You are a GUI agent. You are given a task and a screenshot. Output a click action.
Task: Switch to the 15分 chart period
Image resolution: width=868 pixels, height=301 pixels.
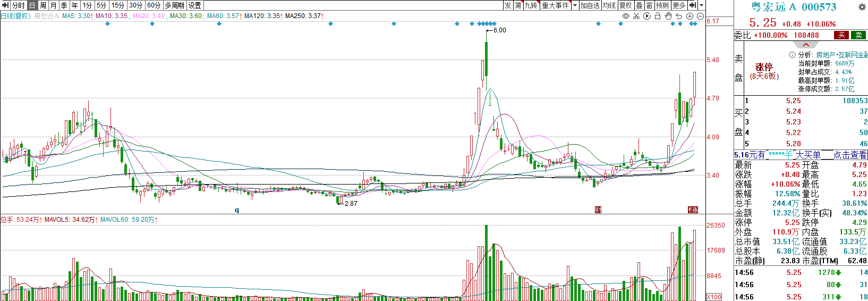tap(118, 5)
